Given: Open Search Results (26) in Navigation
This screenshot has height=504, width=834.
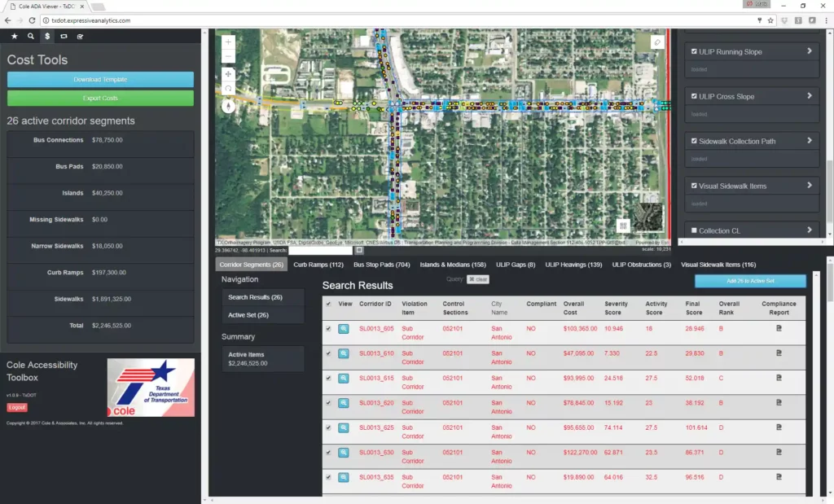Looking at the screenshot, I should point(263,297).
